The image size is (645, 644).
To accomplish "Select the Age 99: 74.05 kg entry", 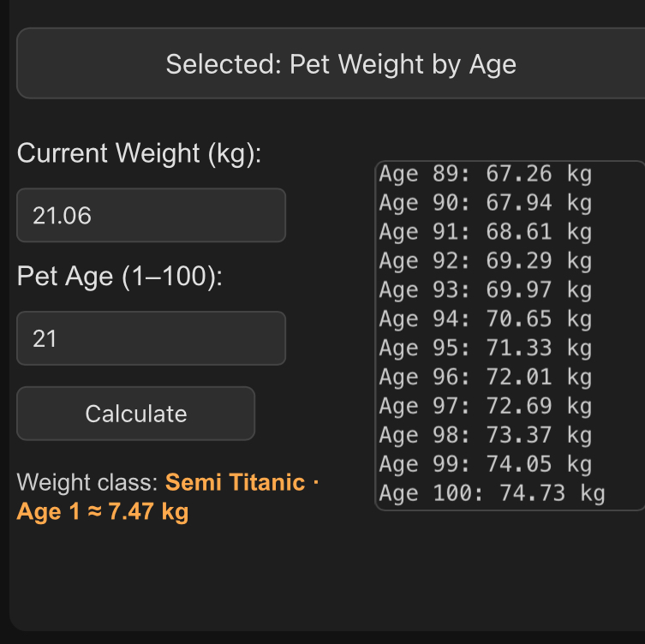I will point(485,465).
